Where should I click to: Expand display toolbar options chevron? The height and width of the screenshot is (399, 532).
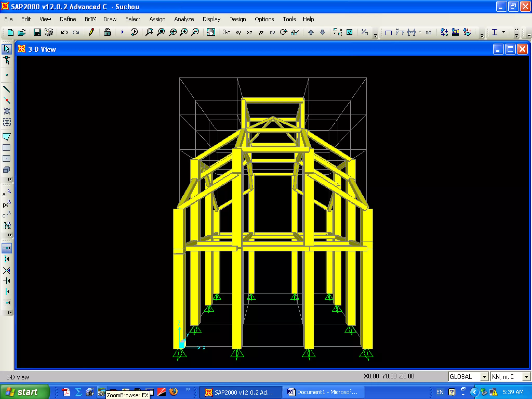coord(482,35)
